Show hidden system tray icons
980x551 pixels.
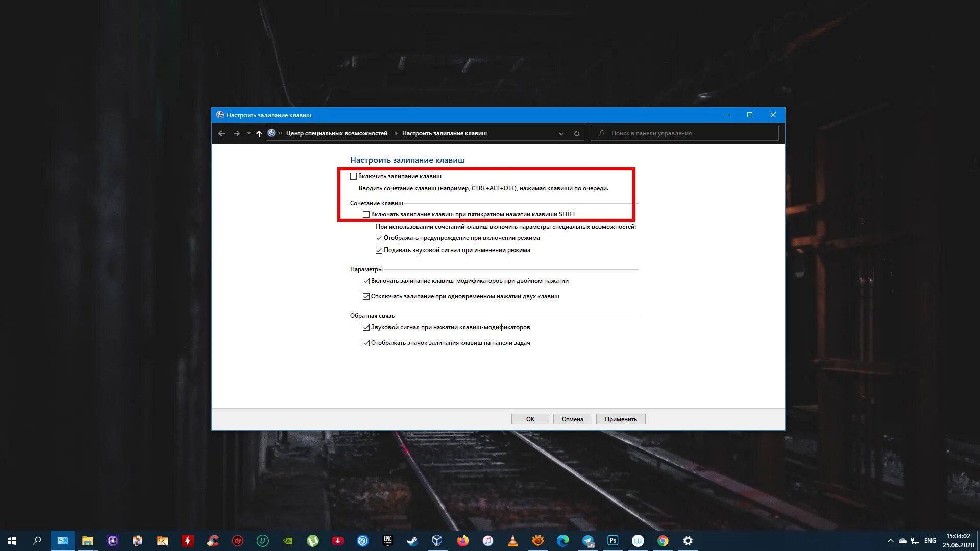click(x=891, y=541)
